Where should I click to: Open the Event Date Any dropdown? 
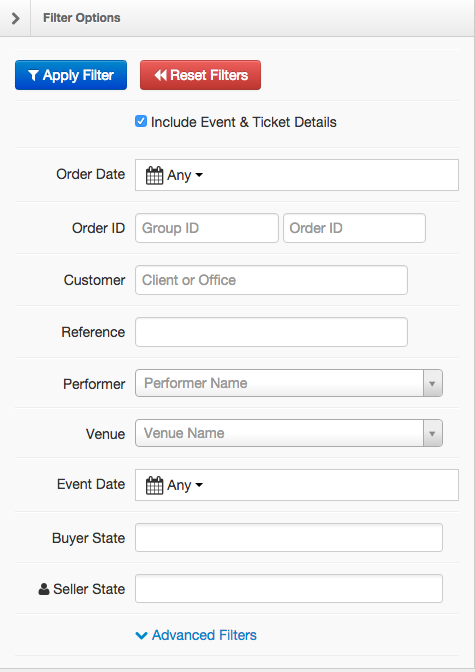point(185,485)
